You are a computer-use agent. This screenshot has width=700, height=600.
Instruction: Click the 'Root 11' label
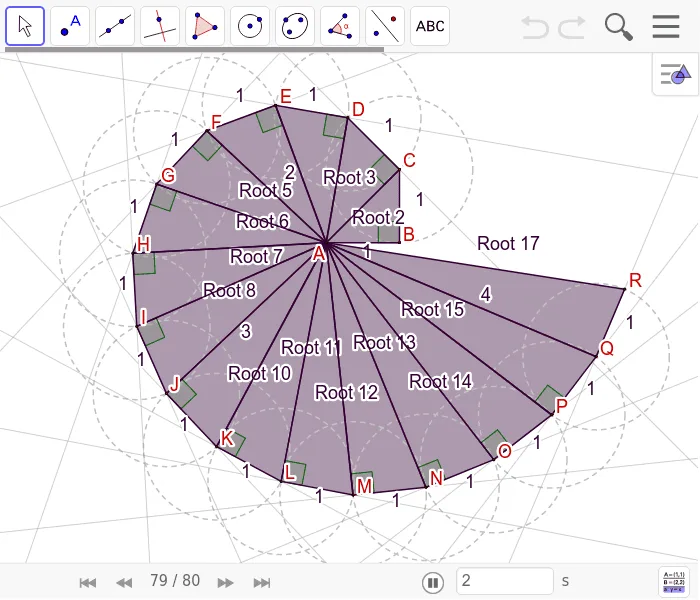312,347
